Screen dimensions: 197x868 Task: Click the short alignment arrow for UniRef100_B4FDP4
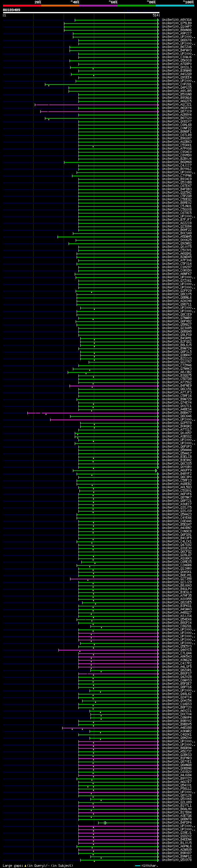pos(103,823)
